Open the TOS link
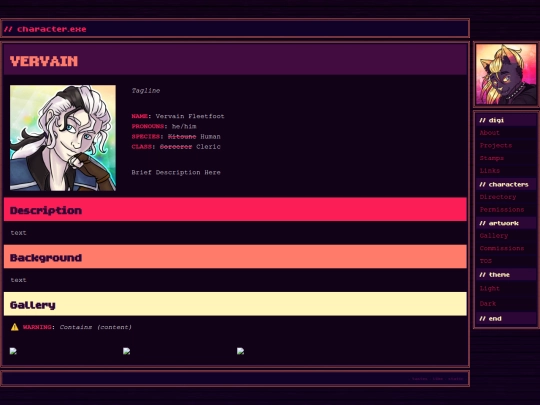This screenshot has height=405, width=540. (x=486, y=261)
